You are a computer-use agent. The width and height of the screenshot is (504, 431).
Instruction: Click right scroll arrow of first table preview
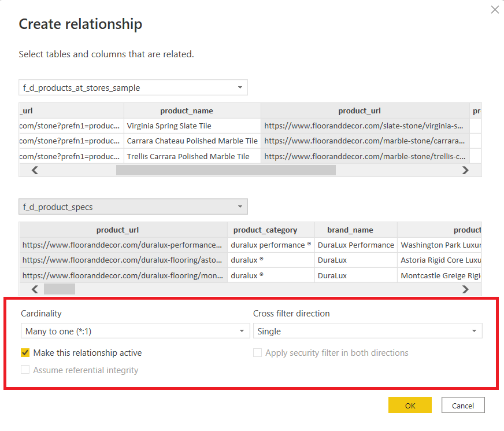pos(465,170)
